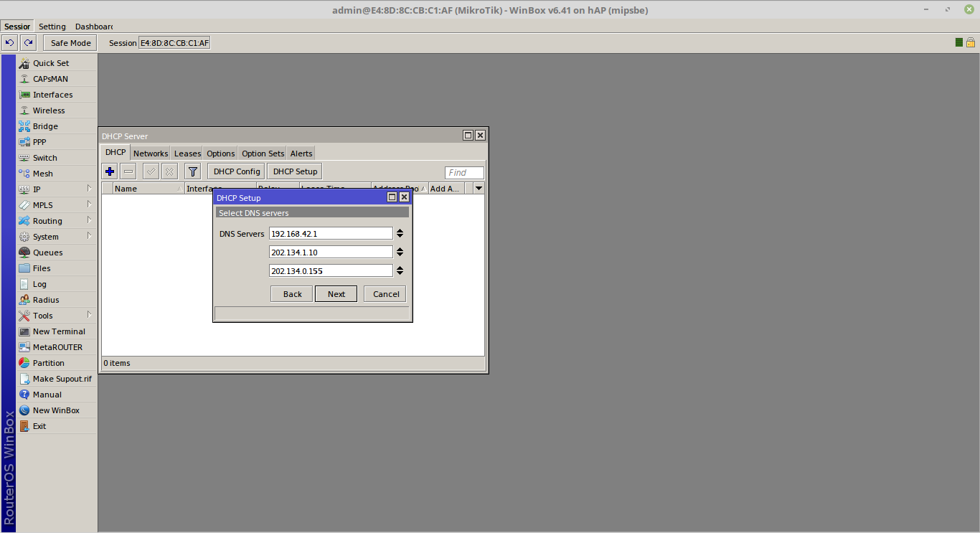Open the Files list
This screenshot has width=980, height=533.
click(57, 268)
